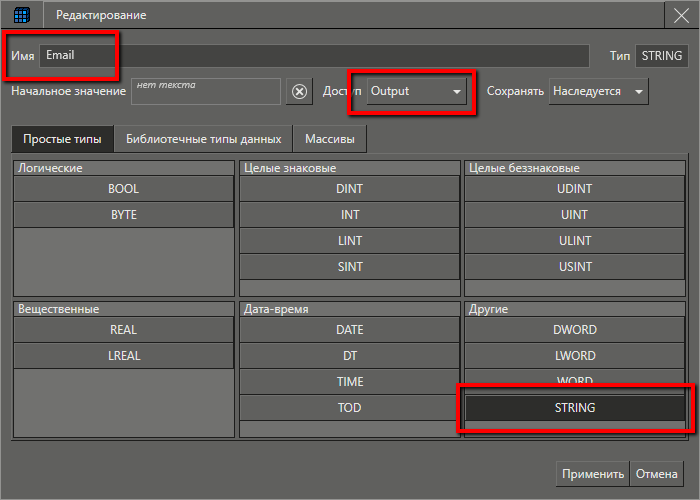Pick the TIME data type
The image size is (700, 500).
click(x=349, y=382)
